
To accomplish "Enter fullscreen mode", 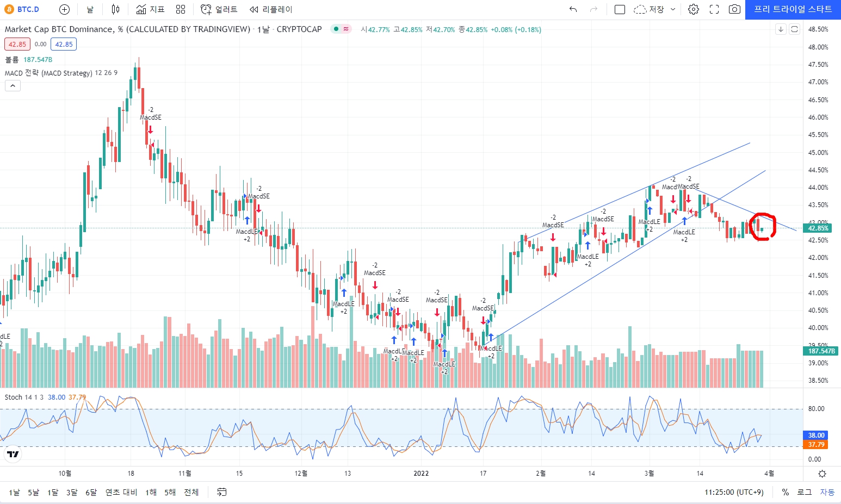I will pyautogui.click(x=714, y=9).
